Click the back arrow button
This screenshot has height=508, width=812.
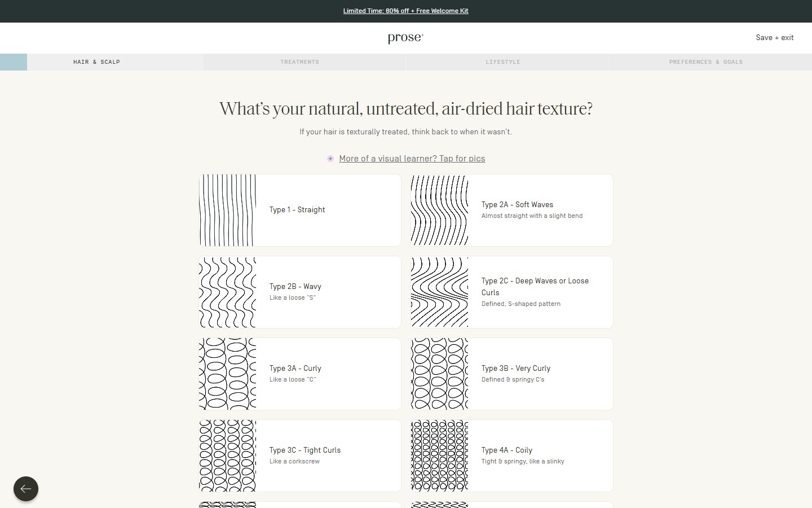coord(26,489)
